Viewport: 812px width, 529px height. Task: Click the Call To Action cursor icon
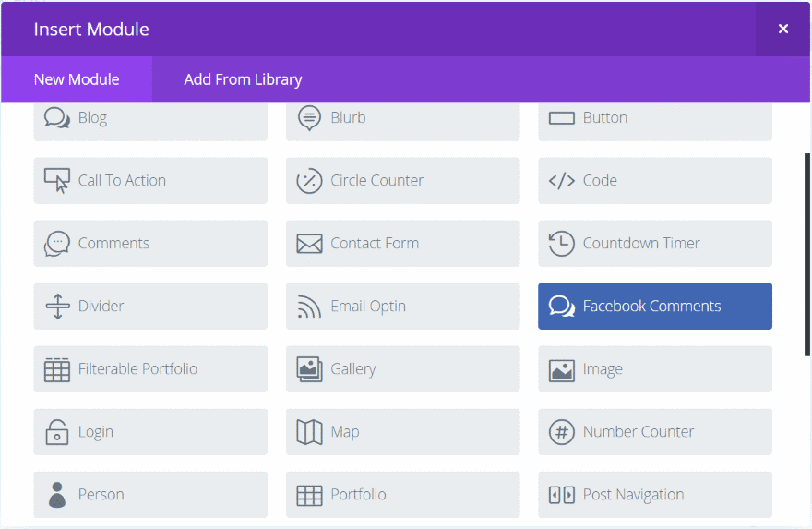tap(57, 180)
